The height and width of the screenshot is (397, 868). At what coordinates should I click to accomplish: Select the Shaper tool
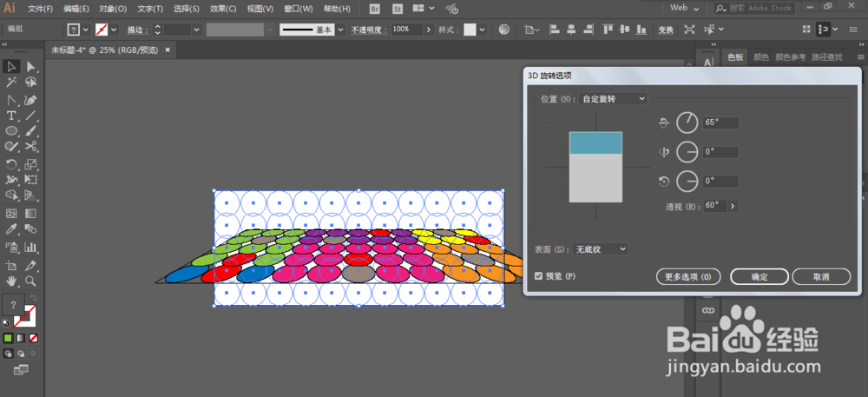pyautogui.click(x=11, y=147)
